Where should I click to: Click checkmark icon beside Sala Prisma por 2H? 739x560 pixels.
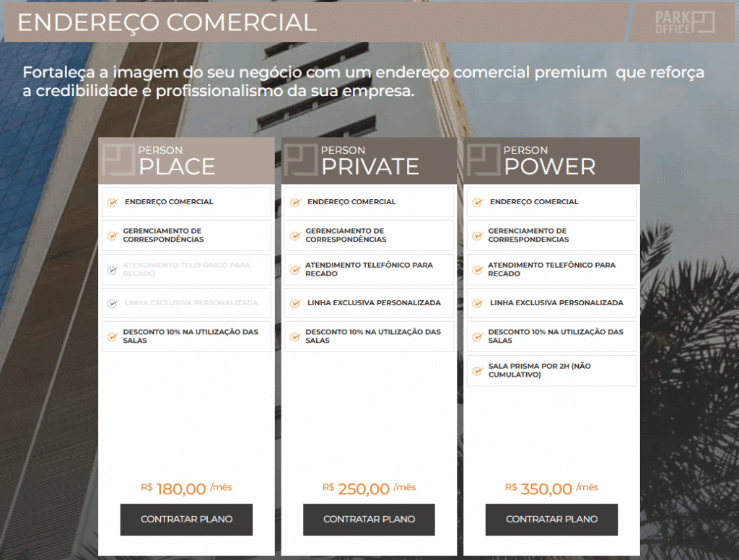476,371
